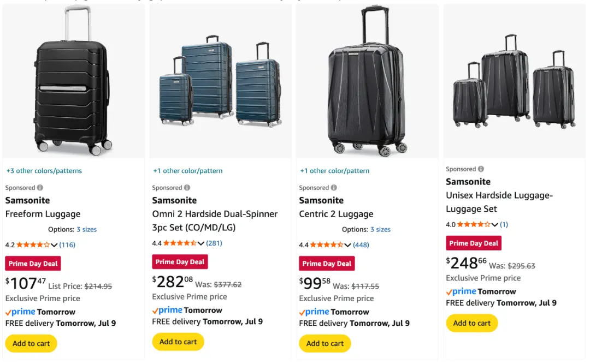Image resolution: width=590 pixels, height=364 pixels.
Task: Expand rating dropdown arrow next to 4.2 stars
Action: click(54, 245)
